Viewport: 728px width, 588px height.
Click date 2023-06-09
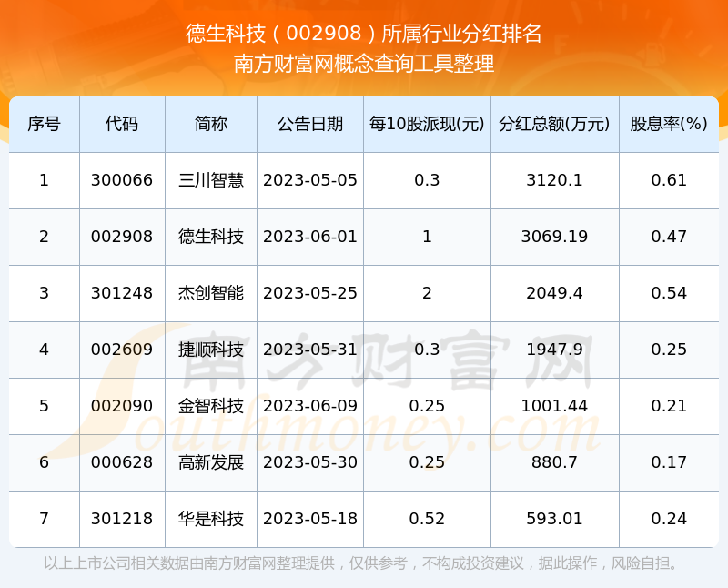tap(310, 406)
